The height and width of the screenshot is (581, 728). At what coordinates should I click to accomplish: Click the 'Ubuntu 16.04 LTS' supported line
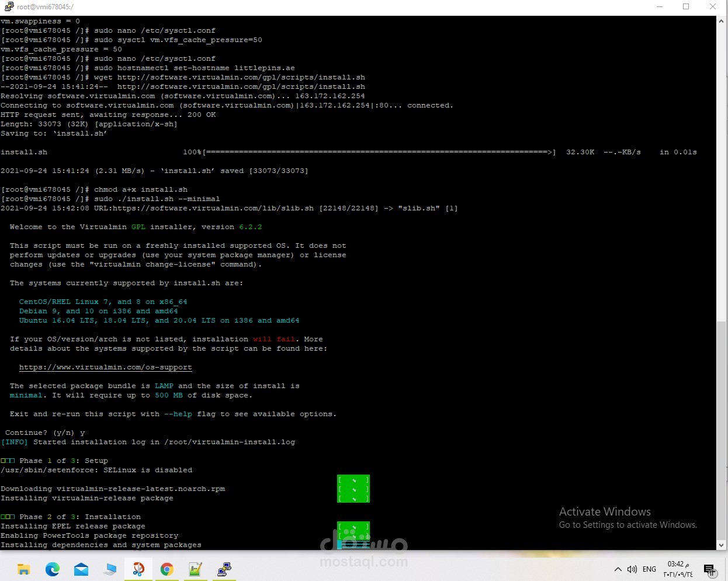coord(160,320)
